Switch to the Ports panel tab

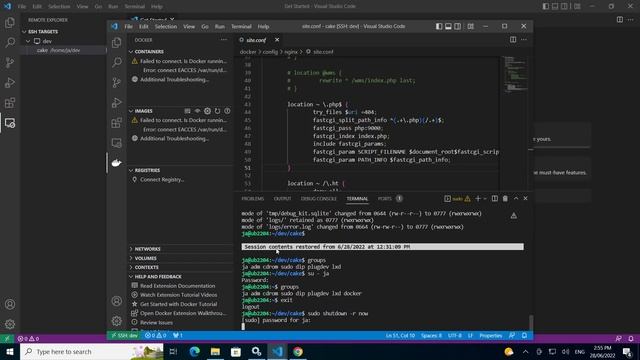(x=384, y=199)
